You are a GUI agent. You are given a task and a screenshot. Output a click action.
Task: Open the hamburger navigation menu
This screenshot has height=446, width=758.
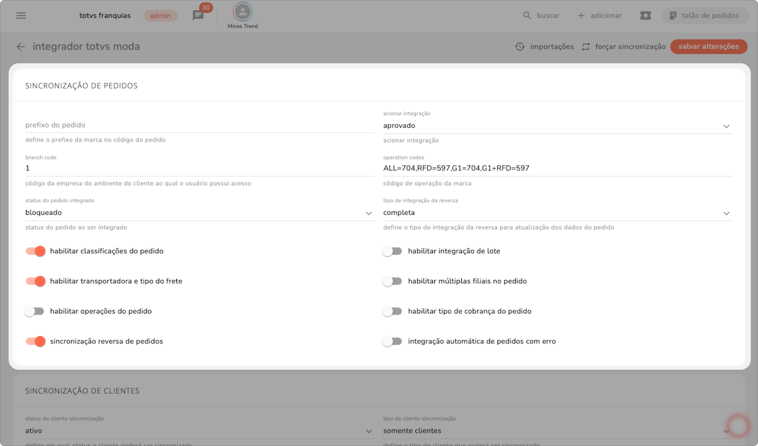(x=21, y=16)
